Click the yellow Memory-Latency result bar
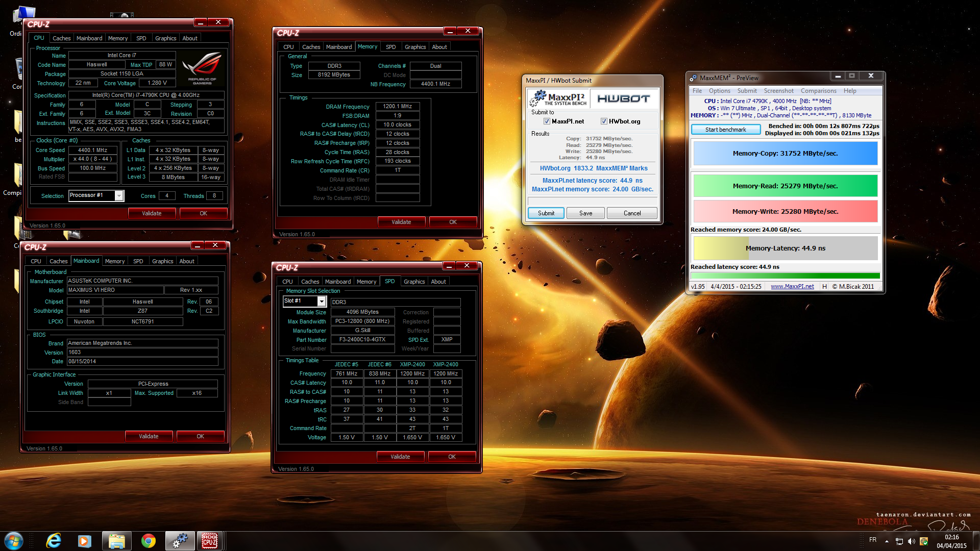This screenshot has height=551, width=980. tap(785, 248)
